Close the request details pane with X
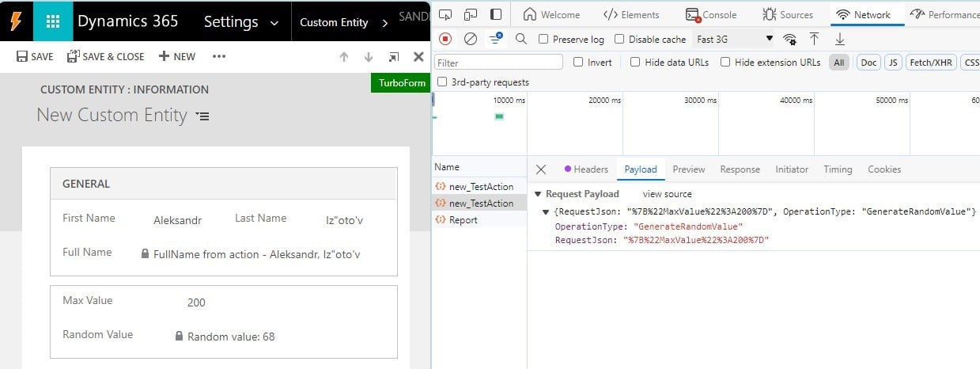Image resolution: width=980 pixels, height=369 pixels. click(x=541, y=169)
